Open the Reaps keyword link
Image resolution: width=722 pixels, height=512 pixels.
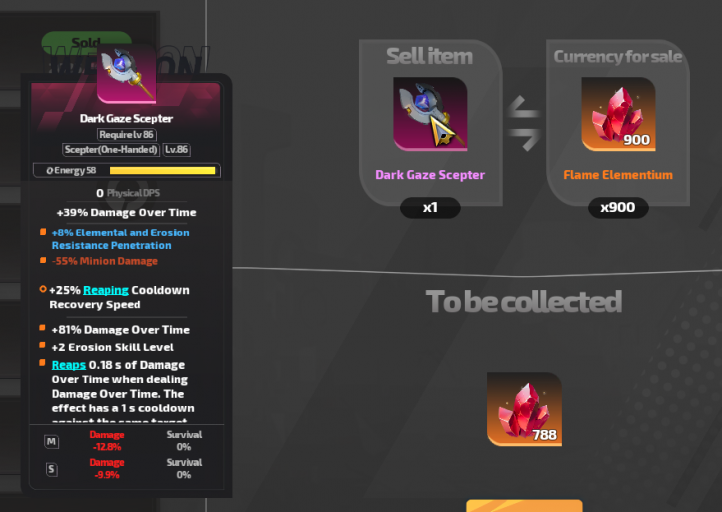[69, 365]
